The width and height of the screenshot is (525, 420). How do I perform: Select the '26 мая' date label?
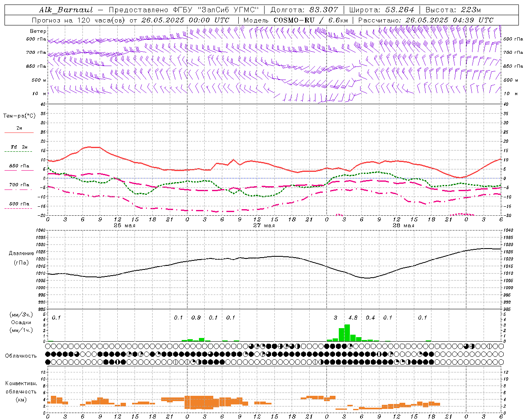pos(125,225)
